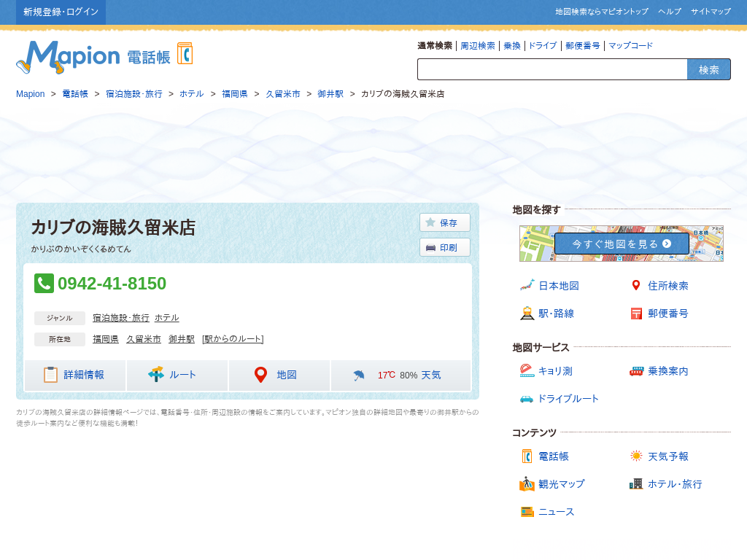Click the red train icon beside 乗換案内
This screenshot has height=560, width=747.
point(636,371)
